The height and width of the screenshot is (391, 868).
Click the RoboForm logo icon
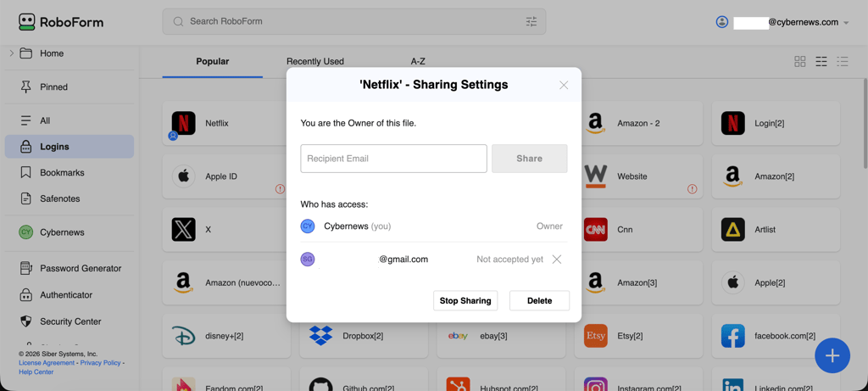tap(26, 22)
